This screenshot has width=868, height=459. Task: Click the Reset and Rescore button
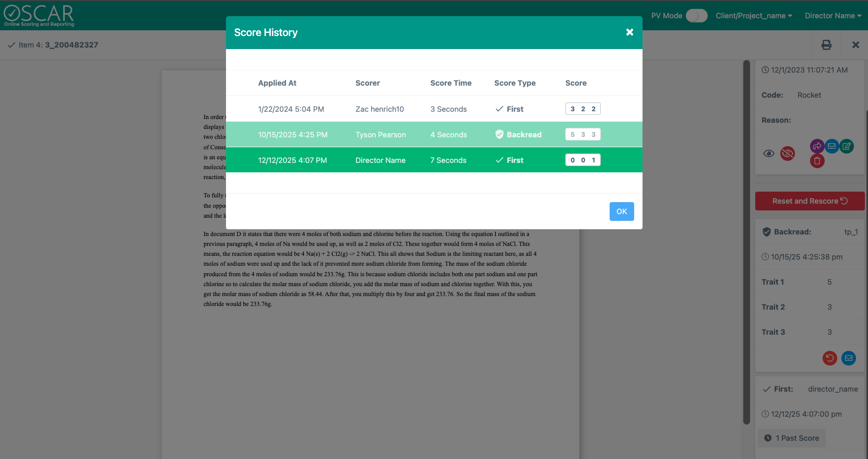pos(810,201)
